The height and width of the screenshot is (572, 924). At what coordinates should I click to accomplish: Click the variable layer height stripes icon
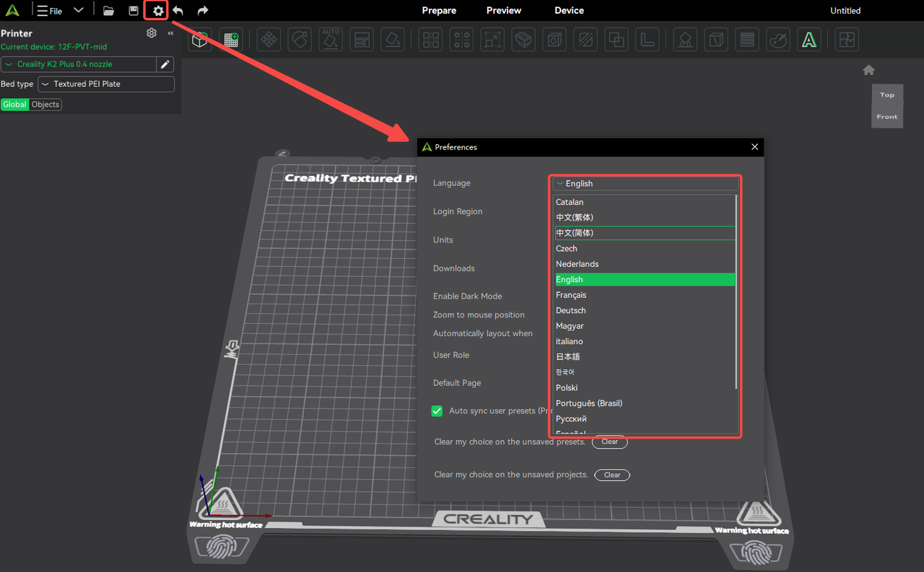tap(747, 40)
